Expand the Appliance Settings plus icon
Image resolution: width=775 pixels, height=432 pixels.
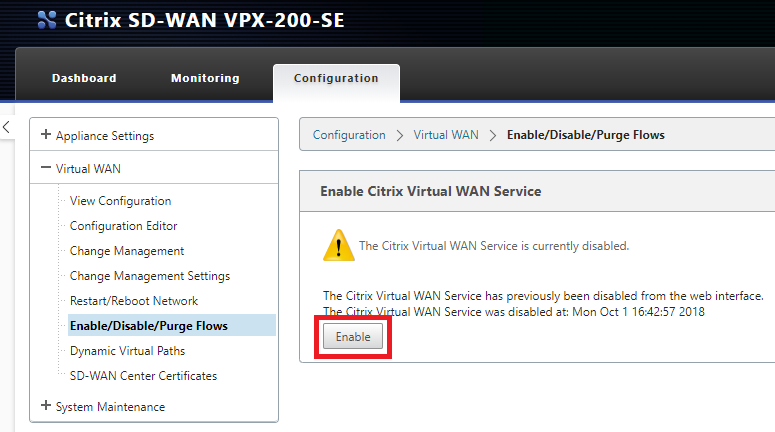[45, 134]
